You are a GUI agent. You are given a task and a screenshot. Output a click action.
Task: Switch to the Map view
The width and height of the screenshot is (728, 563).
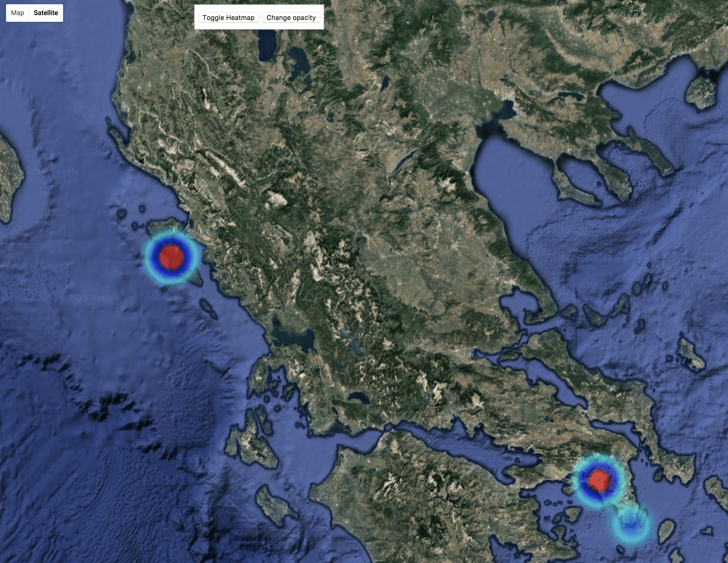click(x=17, y=13)
